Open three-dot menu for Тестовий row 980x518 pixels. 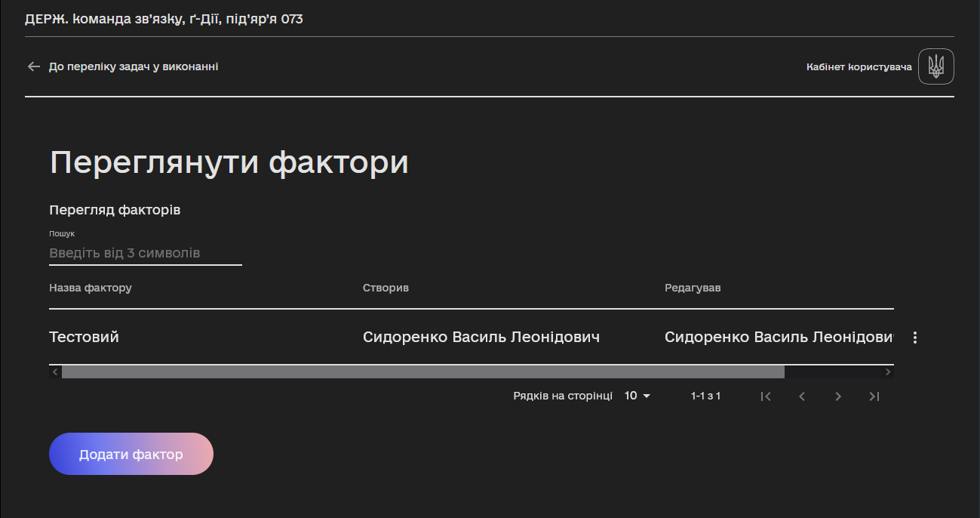[x=915, y=338]
